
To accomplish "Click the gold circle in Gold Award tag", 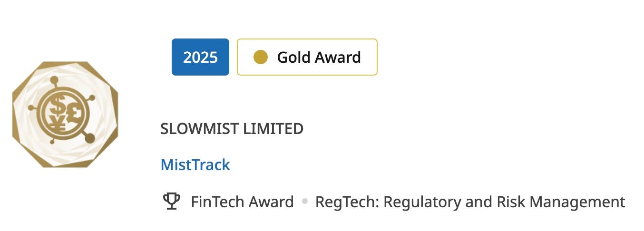I will coord(260,58).
